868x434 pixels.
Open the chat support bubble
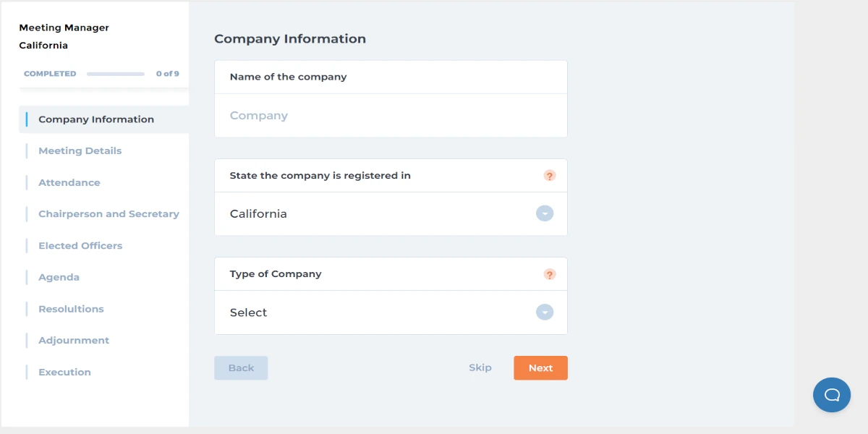pyautogui.click(x=832, y=395)
